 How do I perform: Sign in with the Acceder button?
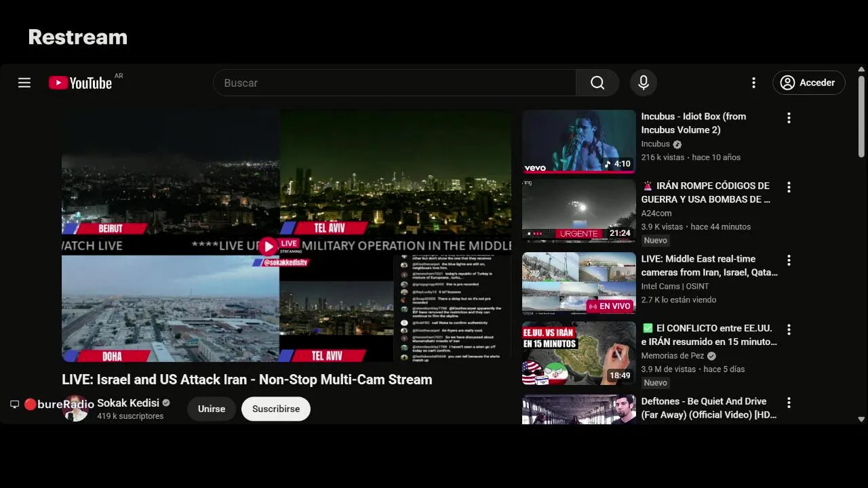(809, 83)
